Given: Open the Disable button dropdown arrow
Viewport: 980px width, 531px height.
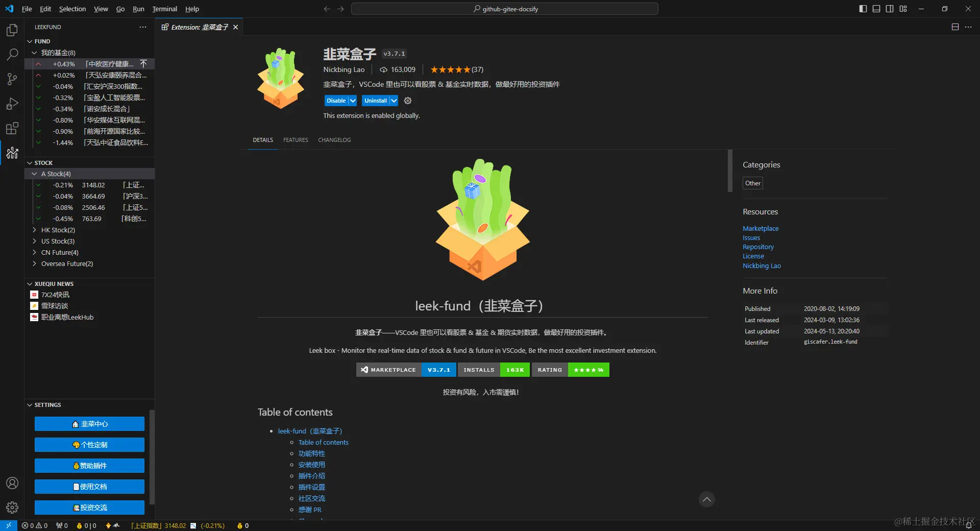Looking at the screenshot, I should (x=353, y=101).
